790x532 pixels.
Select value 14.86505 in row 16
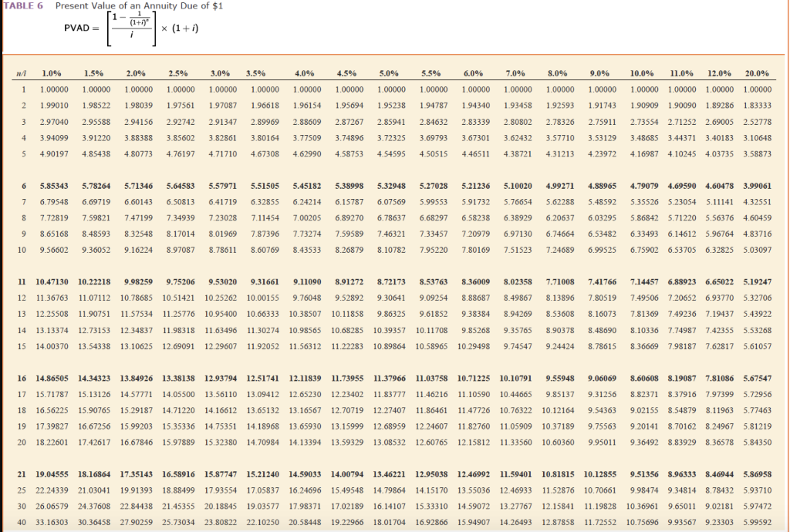click(52, 378)
